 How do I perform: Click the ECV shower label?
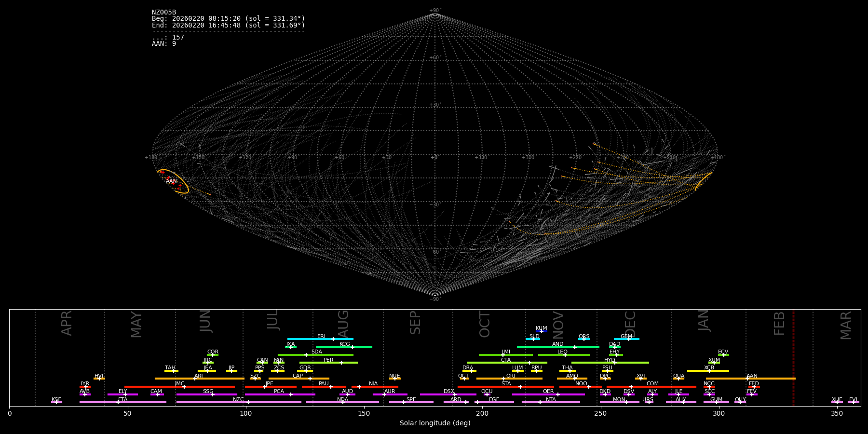point(723,352)
